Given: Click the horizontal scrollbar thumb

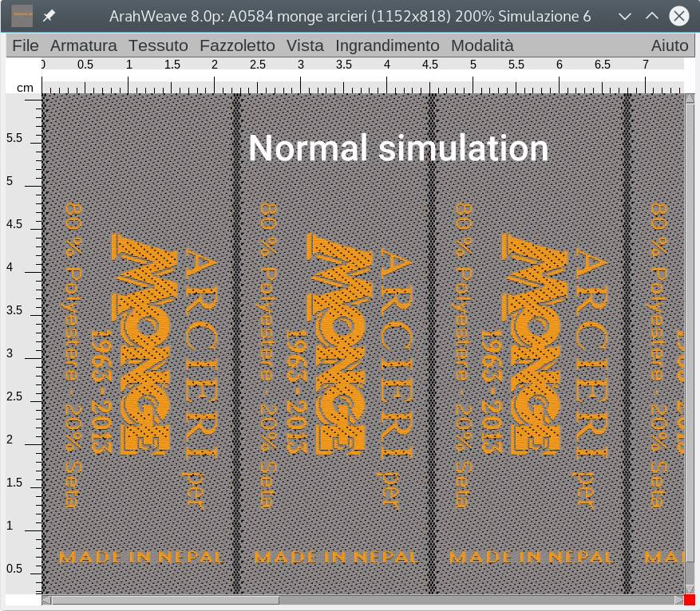Looking at the screenshot, I should pos(166,600).
